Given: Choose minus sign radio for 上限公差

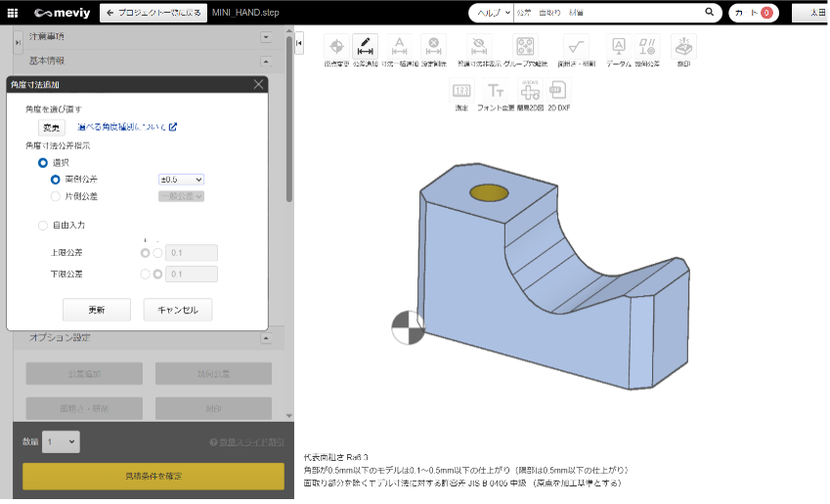Looking at the screenshot, I should coord(157,253).
